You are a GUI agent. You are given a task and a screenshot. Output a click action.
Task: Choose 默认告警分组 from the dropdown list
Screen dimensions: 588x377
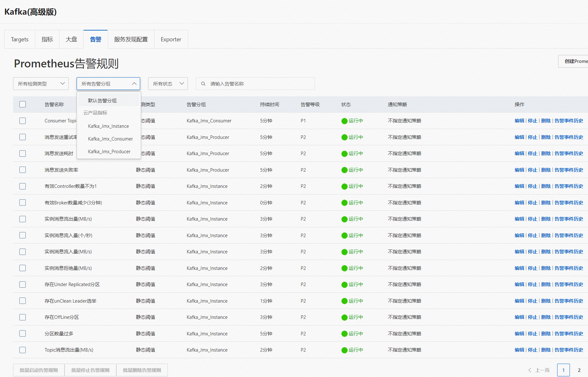[109, 100]
